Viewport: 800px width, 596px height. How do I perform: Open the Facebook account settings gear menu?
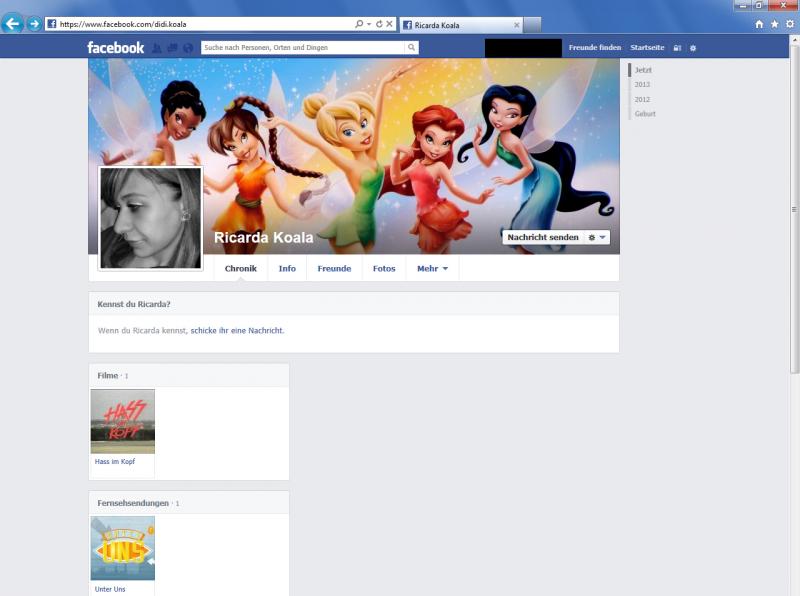click(693, 47)
